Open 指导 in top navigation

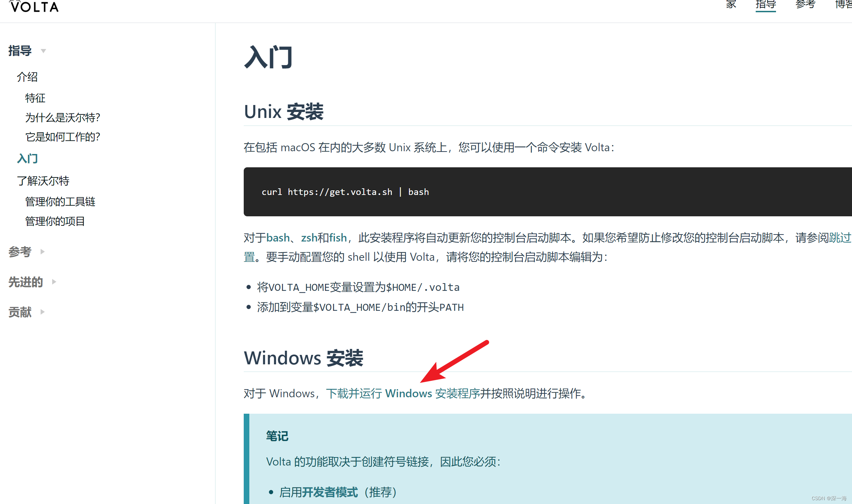[766, 5]
